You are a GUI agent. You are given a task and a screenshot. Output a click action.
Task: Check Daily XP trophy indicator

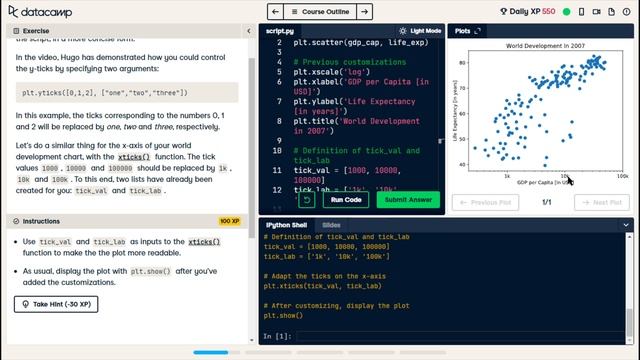tap(504, 11)
